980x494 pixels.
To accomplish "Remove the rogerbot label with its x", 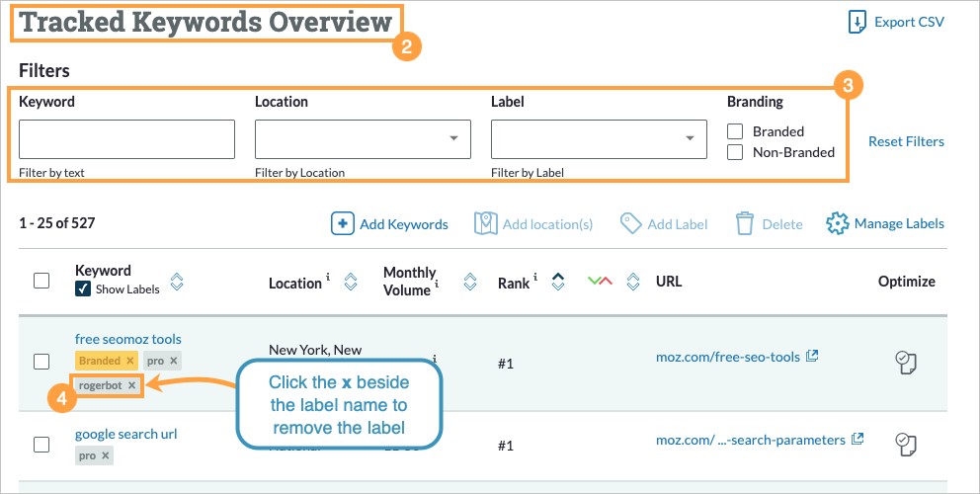I will pyautogui.click(x=132, y=385).
